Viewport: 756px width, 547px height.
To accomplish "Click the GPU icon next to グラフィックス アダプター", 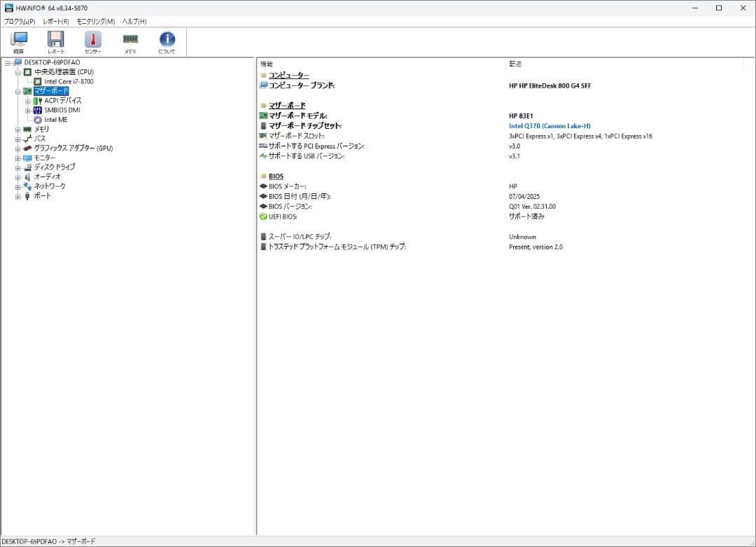I will tap(29, 148).
